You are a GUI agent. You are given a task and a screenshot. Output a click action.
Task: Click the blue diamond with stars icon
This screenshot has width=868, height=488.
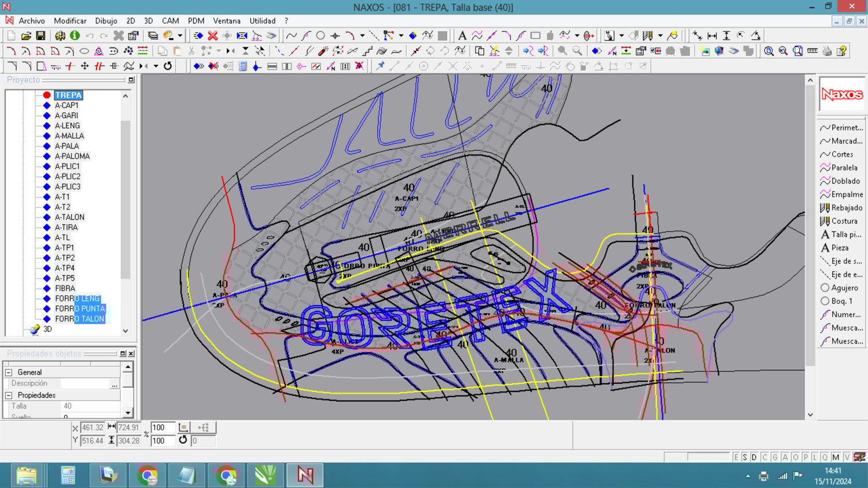(x=413, y=36)
